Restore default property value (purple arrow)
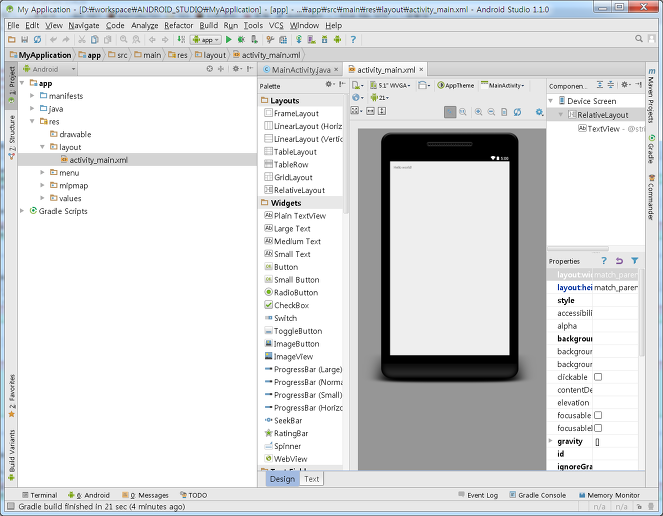This screenshot has width=663, height=516. 619,261
